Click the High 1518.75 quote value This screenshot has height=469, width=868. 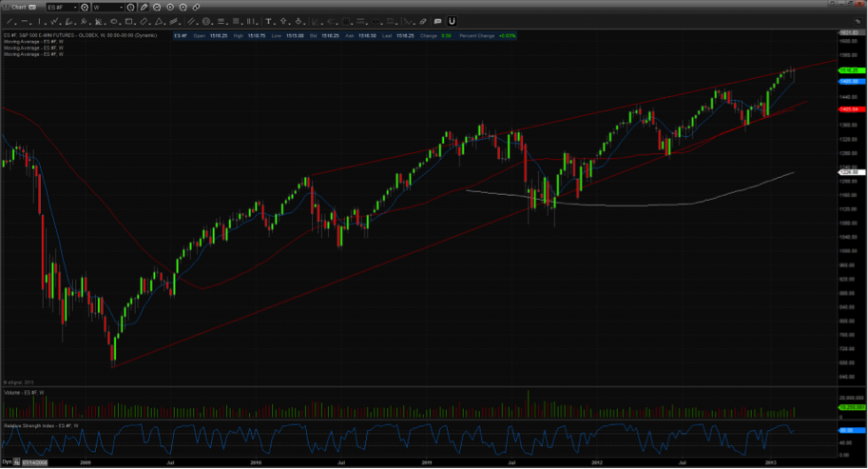pos(257,35)
